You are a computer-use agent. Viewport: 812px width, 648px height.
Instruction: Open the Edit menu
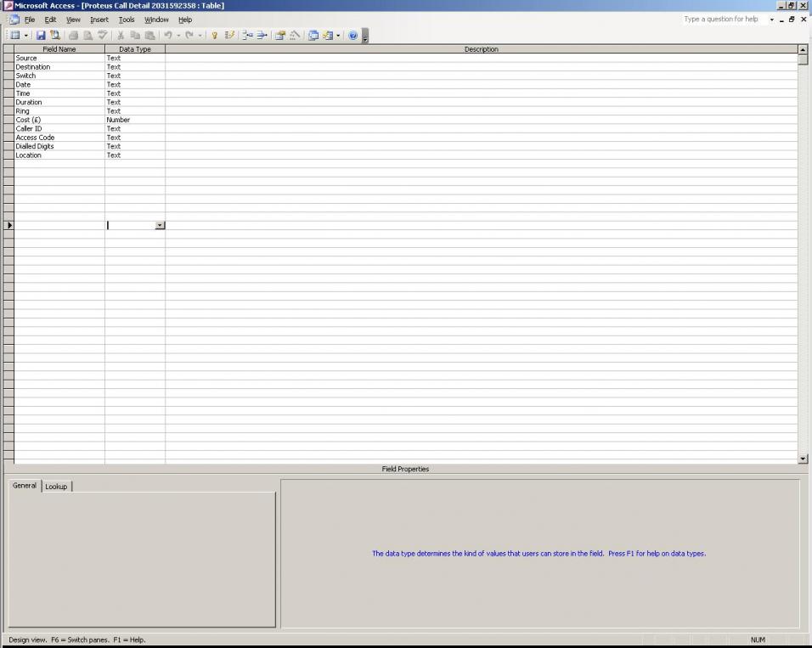click(50, 20)
